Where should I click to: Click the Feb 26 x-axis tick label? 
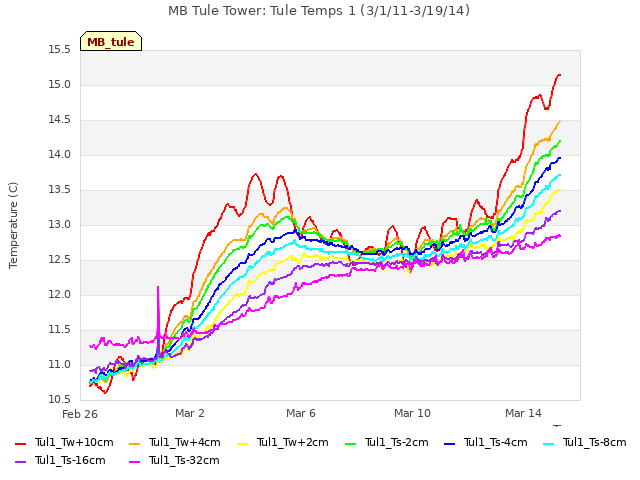pyautogui.click(x=80, y=414)
